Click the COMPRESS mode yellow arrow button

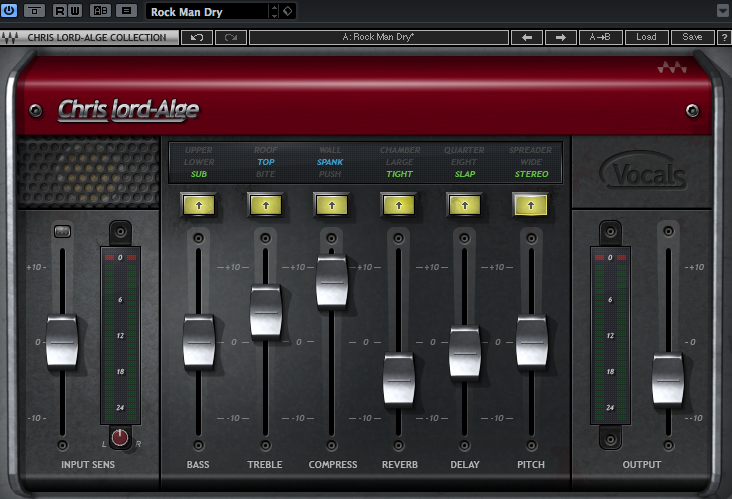point(332,205)
